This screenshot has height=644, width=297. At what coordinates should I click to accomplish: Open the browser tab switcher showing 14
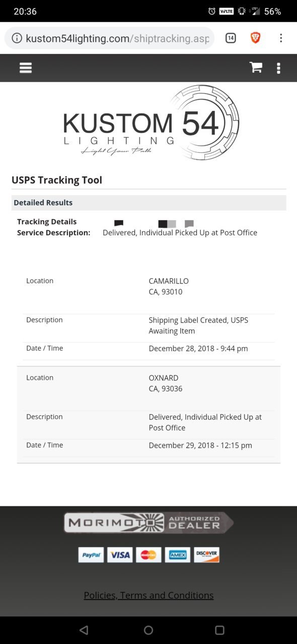231,38
